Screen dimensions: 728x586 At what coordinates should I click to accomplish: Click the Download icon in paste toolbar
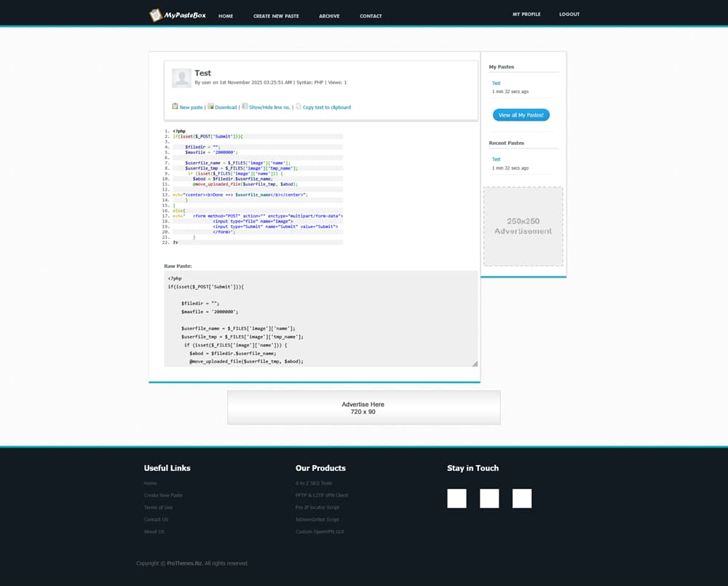click(x=210, y=106)
